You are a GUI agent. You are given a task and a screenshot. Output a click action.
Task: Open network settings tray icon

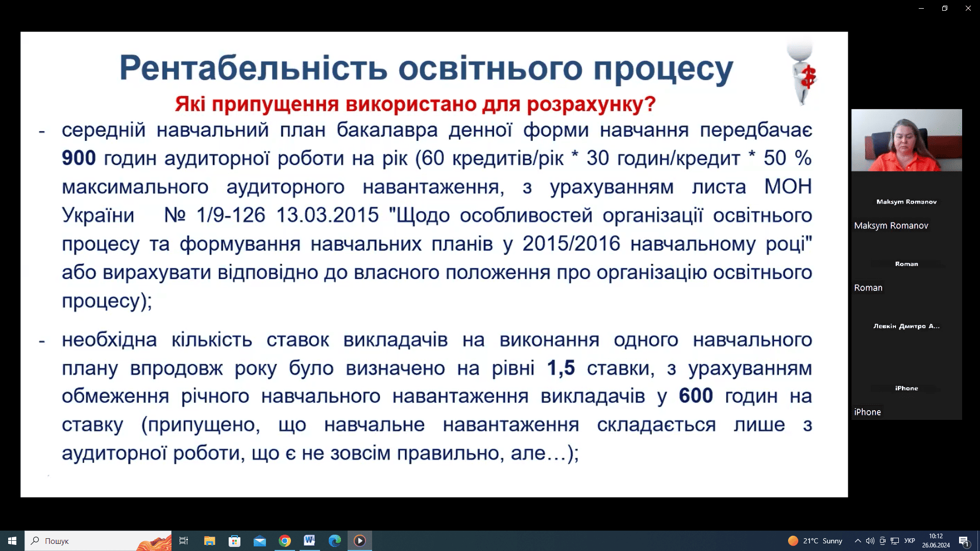895,541
